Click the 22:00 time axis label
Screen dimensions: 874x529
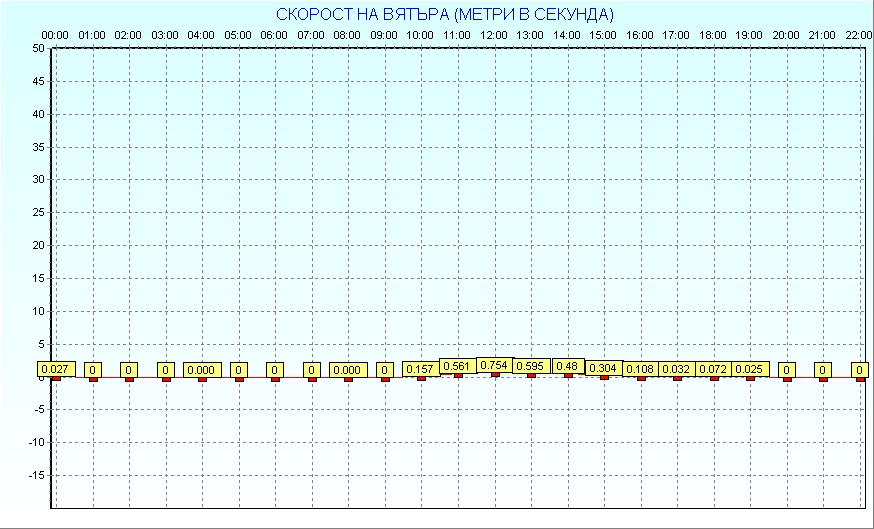click(x=859, y=36)
